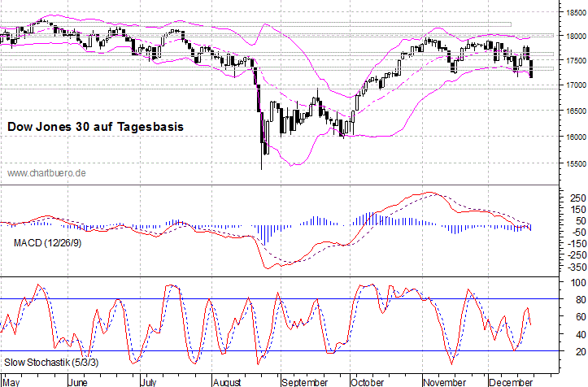Viewport: 588px width, 387px height.
Task: Click the August low candlestick wick near 15500
Action: pos(261,158)
